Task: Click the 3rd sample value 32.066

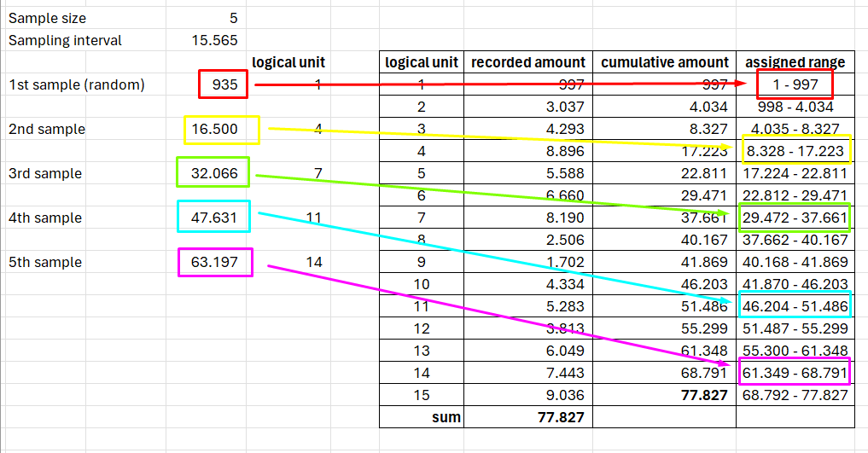Action: (213, 172)
